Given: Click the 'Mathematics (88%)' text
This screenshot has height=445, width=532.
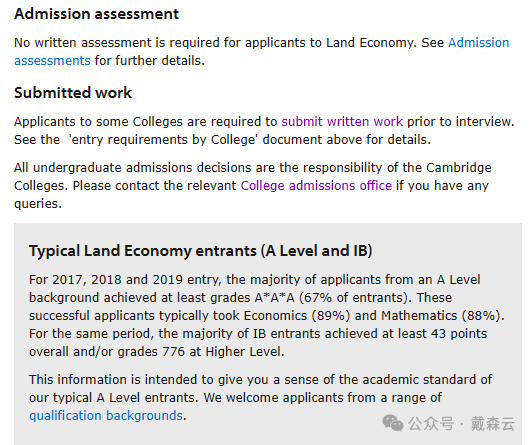Looking at the screenshot, I should [x=441, y=315].
